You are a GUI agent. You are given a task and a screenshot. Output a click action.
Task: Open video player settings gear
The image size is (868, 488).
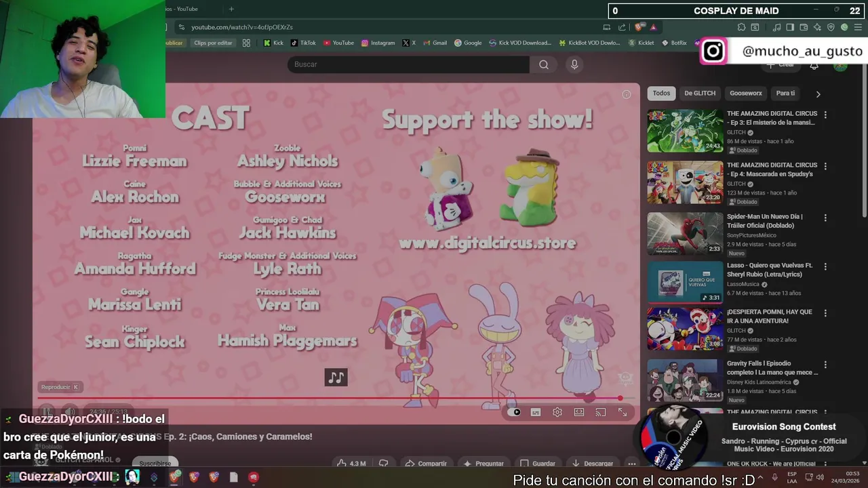tap(557, 412)
